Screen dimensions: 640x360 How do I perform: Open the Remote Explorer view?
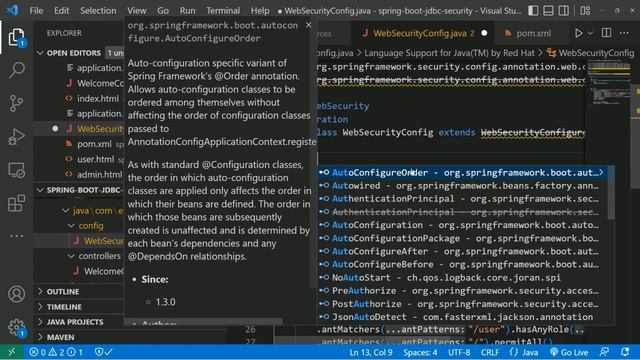coord(16,170)
